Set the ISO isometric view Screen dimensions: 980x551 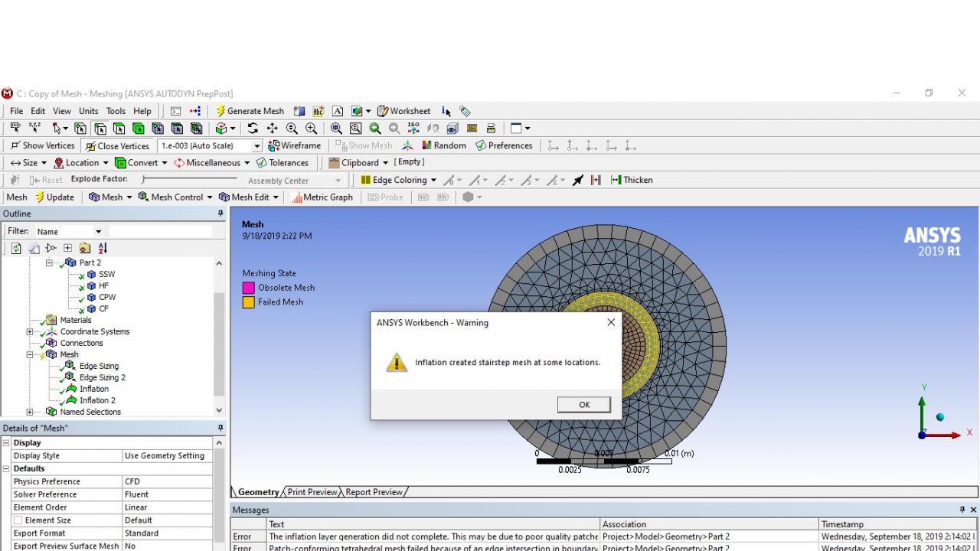click(413, 129)
